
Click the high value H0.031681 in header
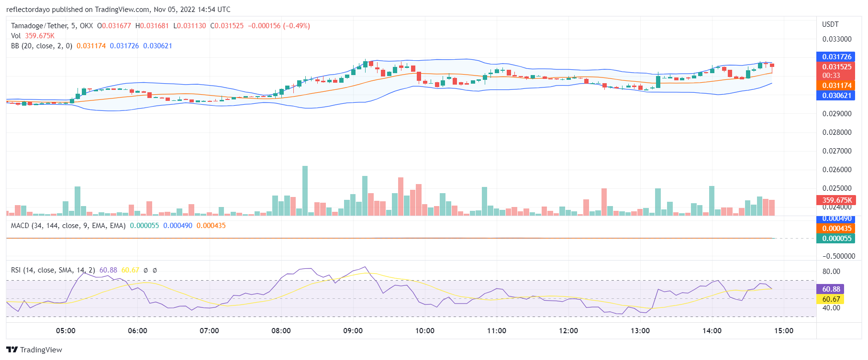152,26
